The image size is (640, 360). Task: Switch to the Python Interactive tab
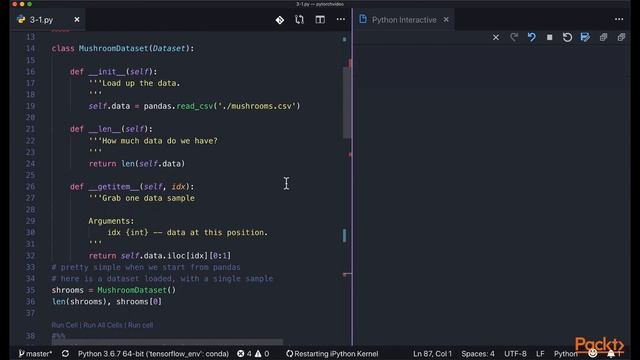point(404,20)
